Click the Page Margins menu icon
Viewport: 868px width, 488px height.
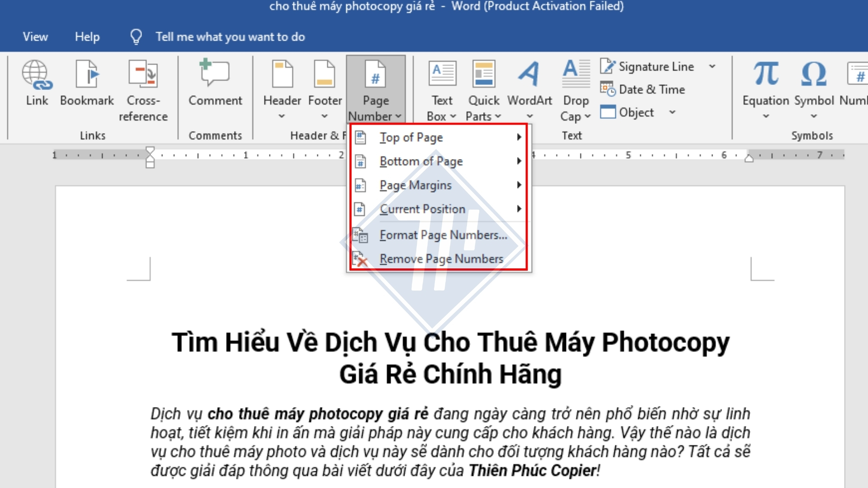click(360, 185)
